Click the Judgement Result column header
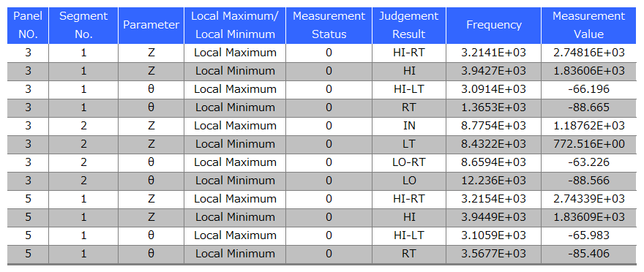The width and height of the screenshot is (644, 272). pos(409,25)
